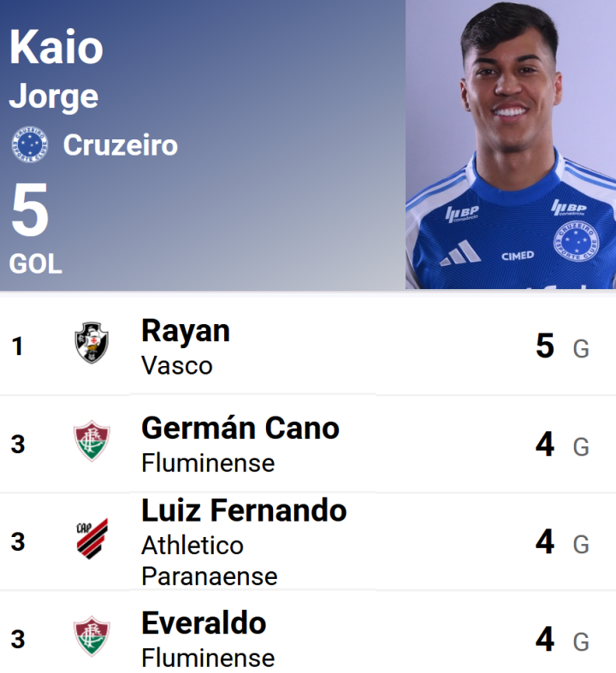The image size is (616, 673).
Task: Open Germán Cano's player entry
Action: tap(240, 428)
